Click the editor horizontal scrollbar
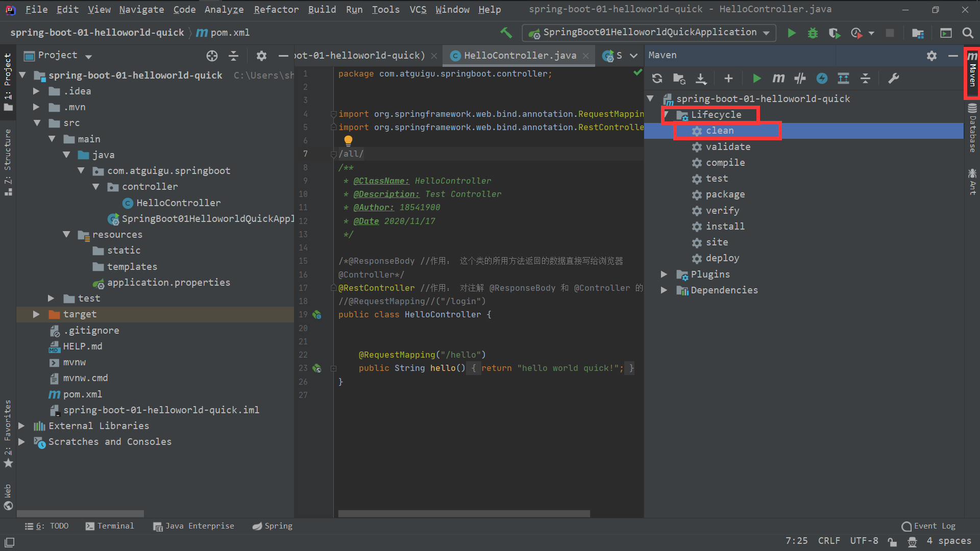980x551 pixels. click(x=463, y=514)
